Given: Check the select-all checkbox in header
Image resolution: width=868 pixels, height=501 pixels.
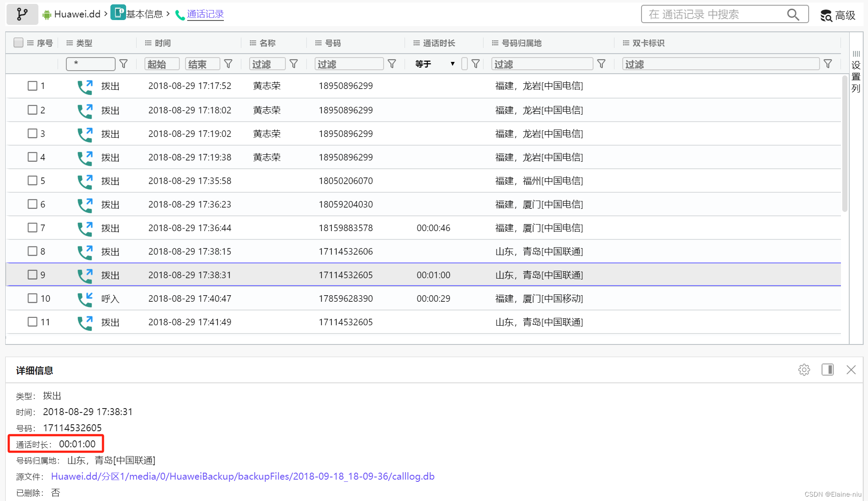Looking at the screenshot, I should coord(18,43).
